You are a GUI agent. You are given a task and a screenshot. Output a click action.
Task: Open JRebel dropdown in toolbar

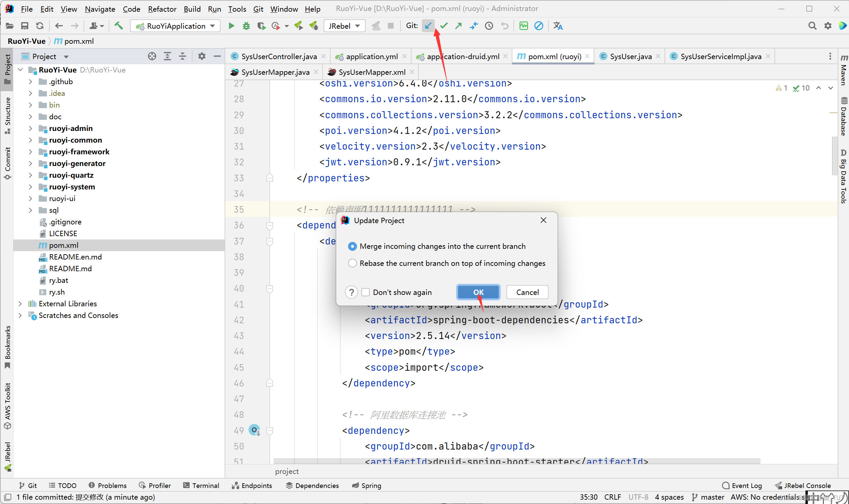click(344, 26)
